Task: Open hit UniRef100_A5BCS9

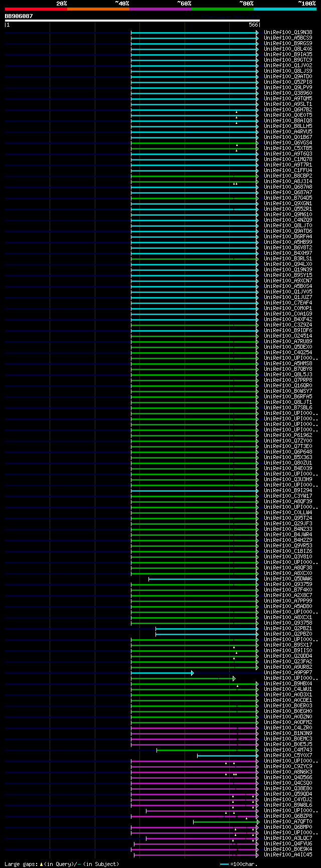Action: point(288,38)
